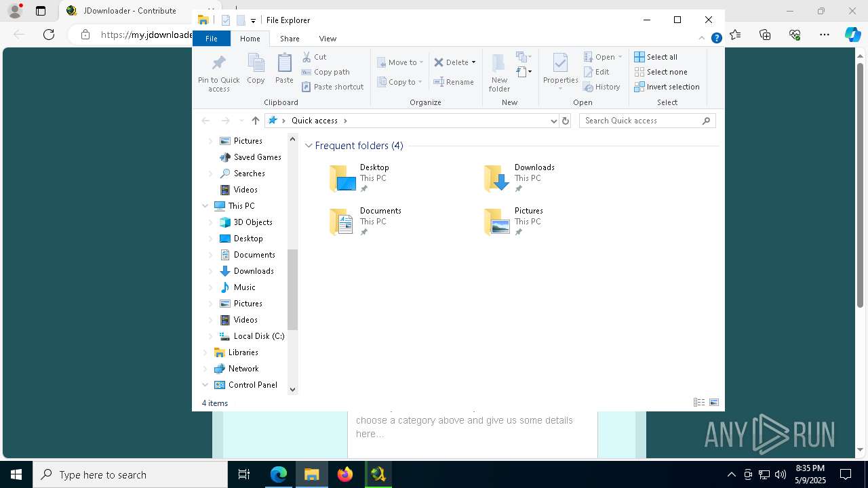Open Task View on the taskbar

(244, 474)
